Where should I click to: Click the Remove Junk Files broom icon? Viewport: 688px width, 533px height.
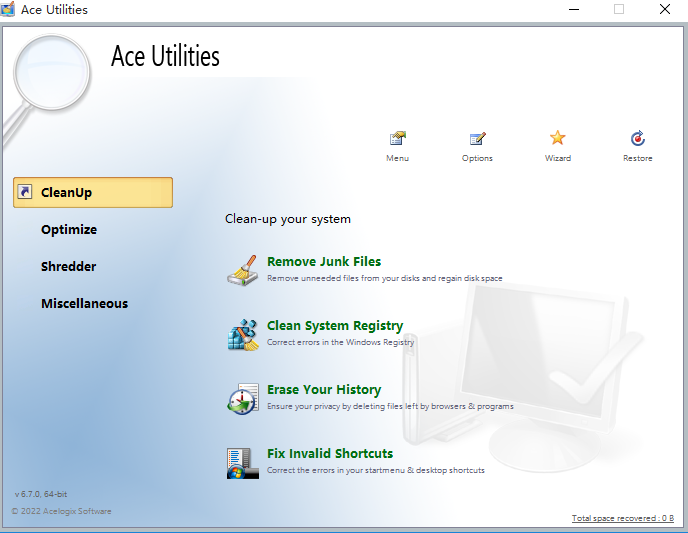[x=243, y=270]
